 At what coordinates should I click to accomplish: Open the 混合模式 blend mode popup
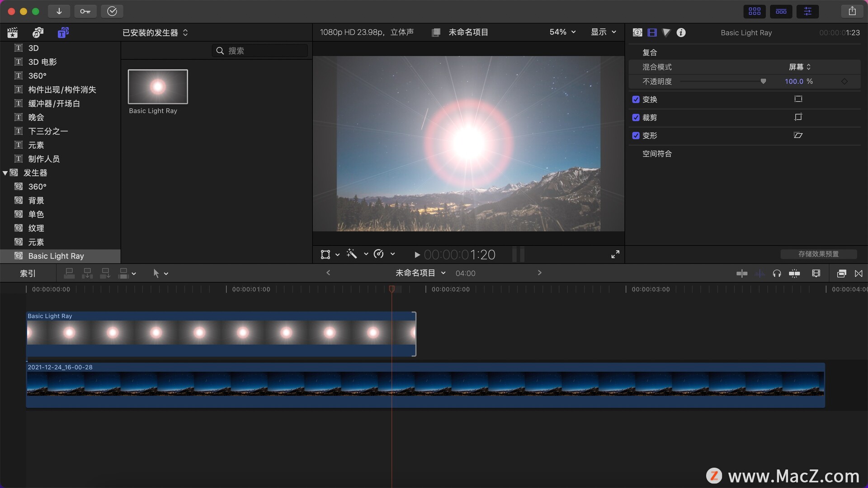(x=799, y=67)
